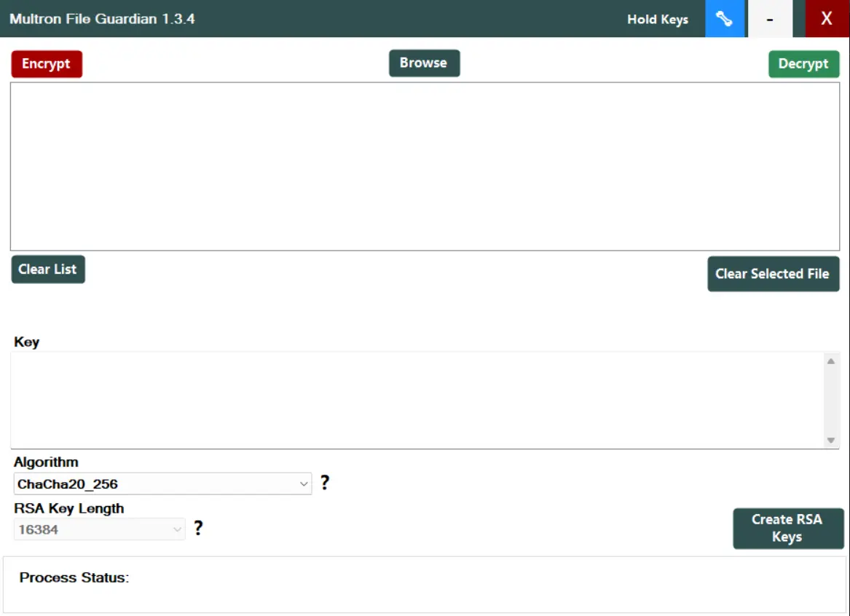Open the Algorithm help question mark

point(325,482)
